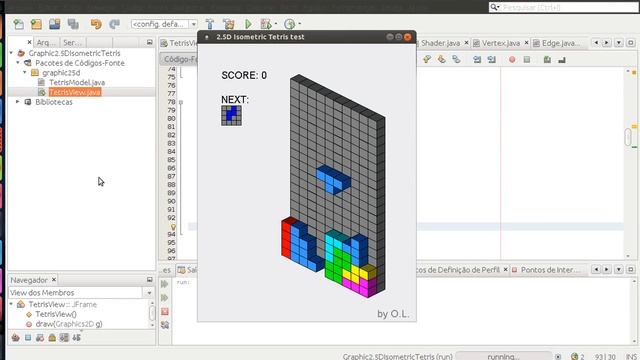Screen dimensions: 640x360
Task: Click the Comment lines editor icon
Action: click(x=547, y=60)
